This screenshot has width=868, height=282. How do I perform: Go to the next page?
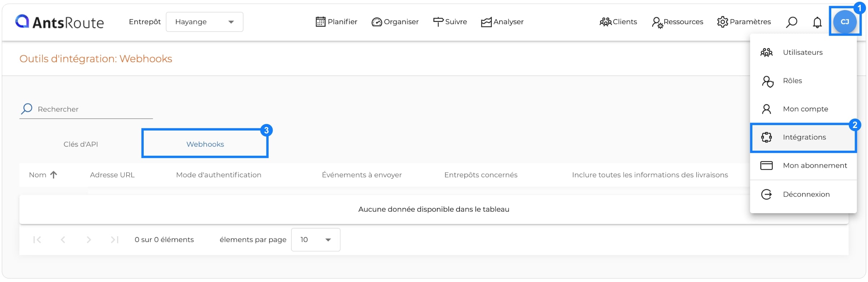pos(89,240)
